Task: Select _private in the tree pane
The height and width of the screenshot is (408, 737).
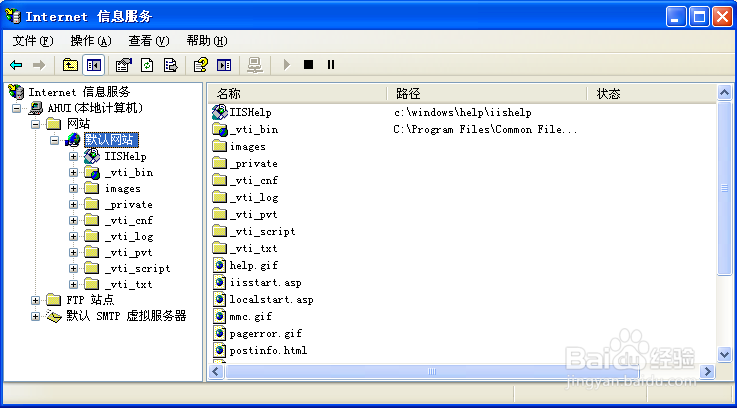Action: 128,204
